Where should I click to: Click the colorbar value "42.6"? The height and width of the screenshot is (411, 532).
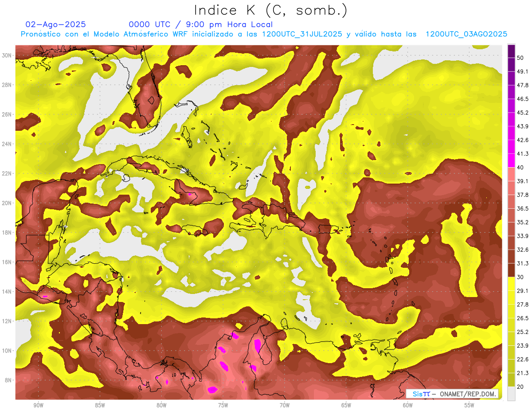[523, 140]
